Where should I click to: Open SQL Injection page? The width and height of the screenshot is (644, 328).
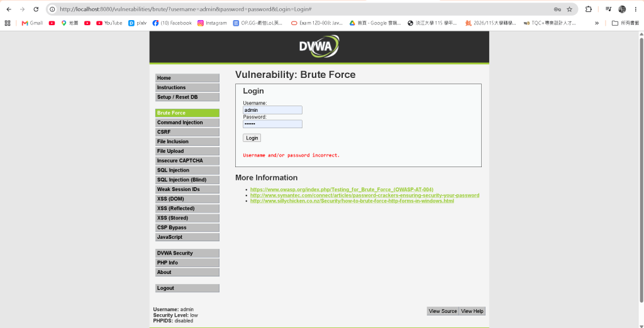[187, 170]
